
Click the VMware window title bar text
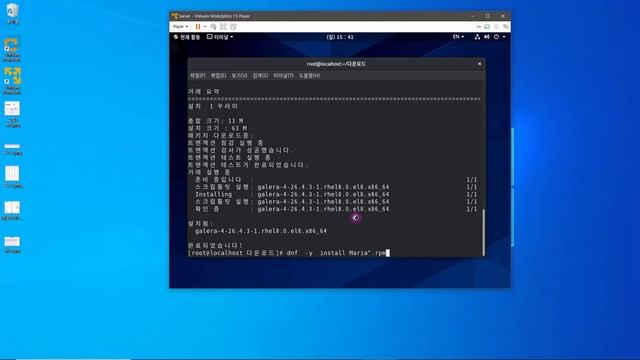pos(214,16)
